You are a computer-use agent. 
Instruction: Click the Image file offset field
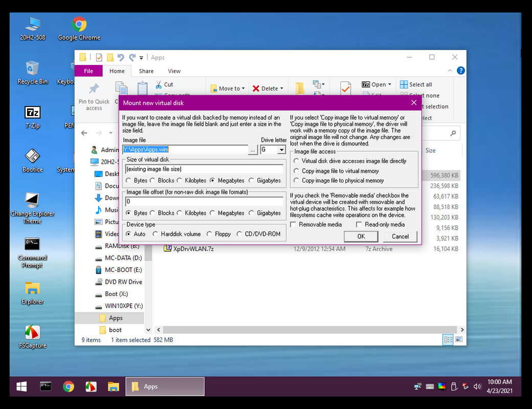click(204, 201)
